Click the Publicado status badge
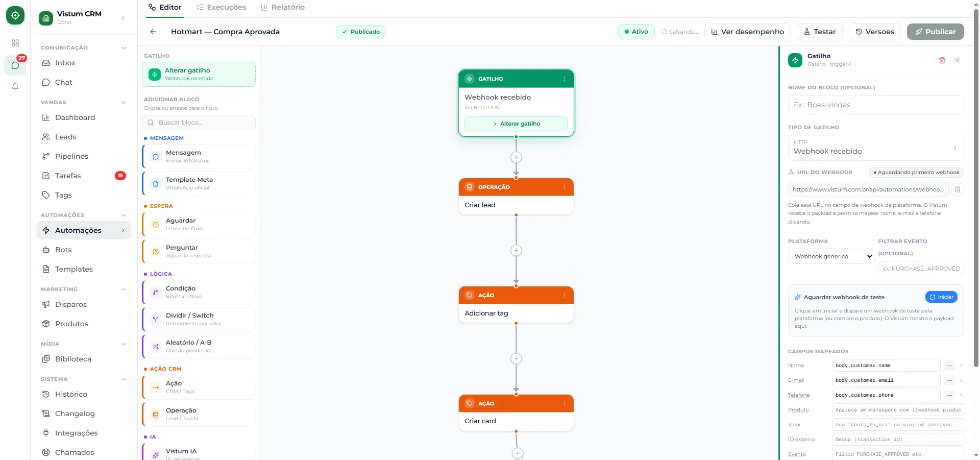This screenshot has width=980, height=460. [360, 32]
